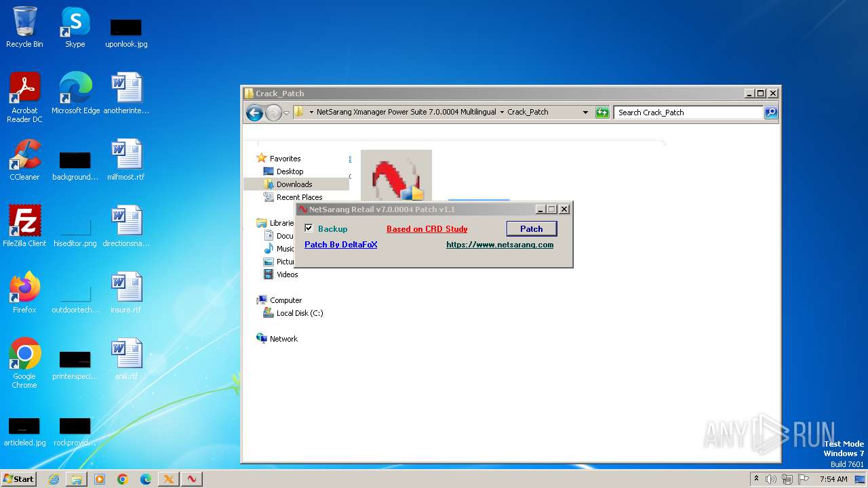
Task: Select the patch file thumbnail in Crack_Patch folder
Action: tap(396, 176)
